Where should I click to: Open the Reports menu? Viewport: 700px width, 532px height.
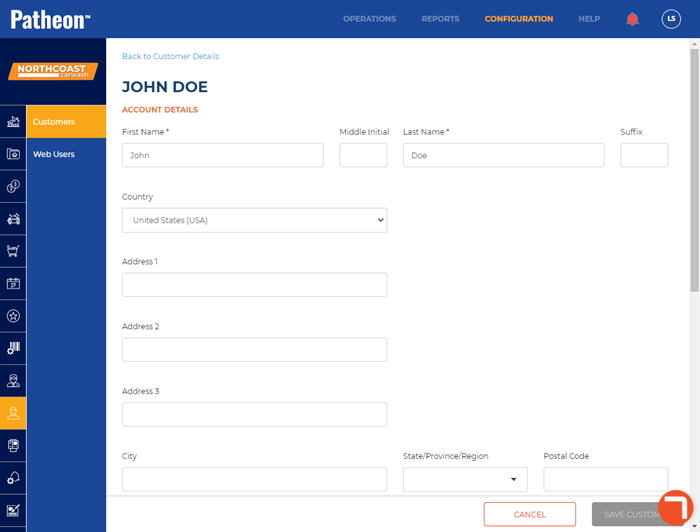[440, 19]
